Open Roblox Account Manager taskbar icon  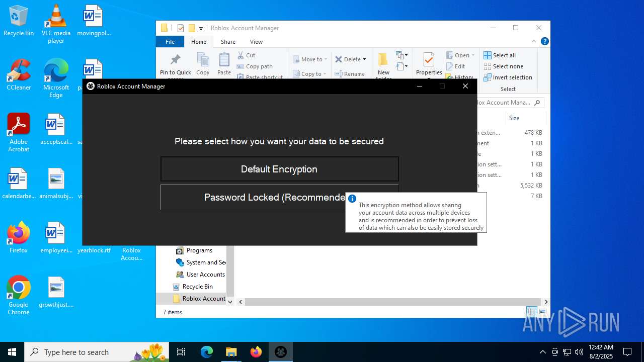point(281,352)
